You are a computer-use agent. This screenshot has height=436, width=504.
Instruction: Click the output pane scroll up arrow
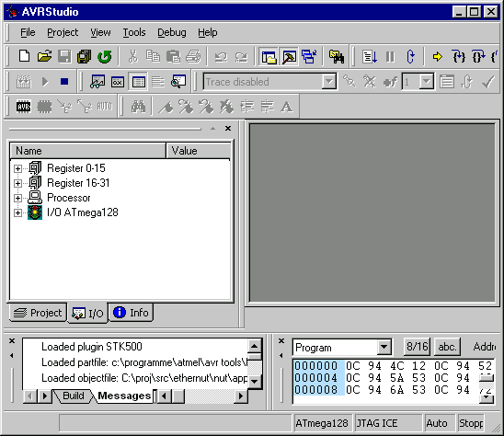pyautogui.click(x=254, y=347)
